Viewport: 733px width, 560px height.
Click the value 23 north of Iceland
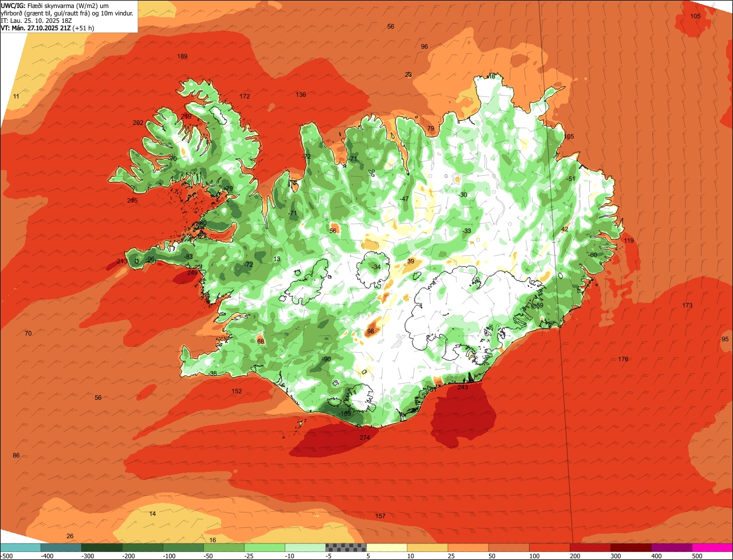(x=408, y=74)
